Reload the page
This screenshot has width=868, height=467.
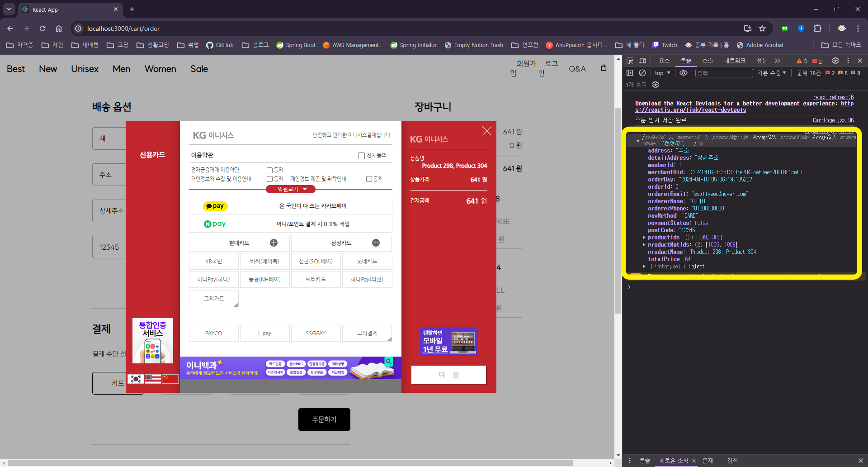pos(42,29)
